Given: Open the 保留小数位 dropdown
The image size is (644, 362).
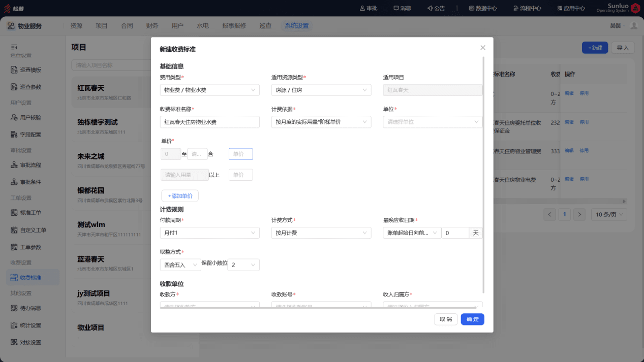Looking at the screenshot, I should [x=243, y=265].
